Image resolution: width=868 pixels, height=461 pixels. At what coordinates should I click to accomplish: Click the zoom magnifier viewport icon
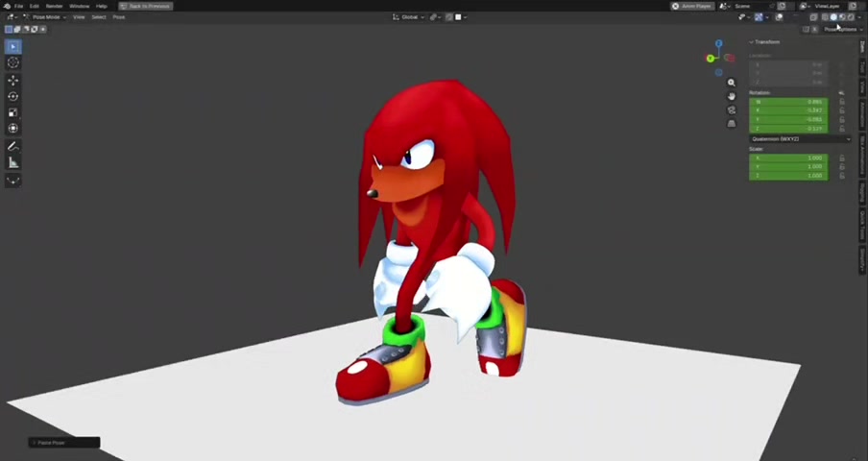coord(732,83)
